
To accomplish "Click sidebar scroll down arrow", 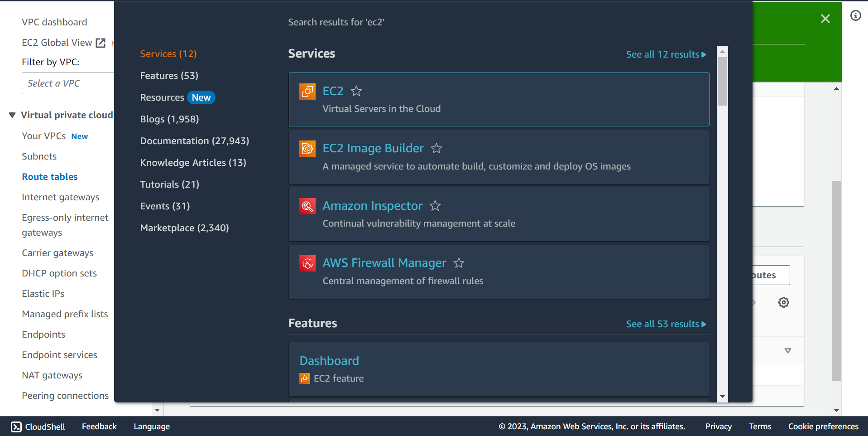I will tap(157, 410).
